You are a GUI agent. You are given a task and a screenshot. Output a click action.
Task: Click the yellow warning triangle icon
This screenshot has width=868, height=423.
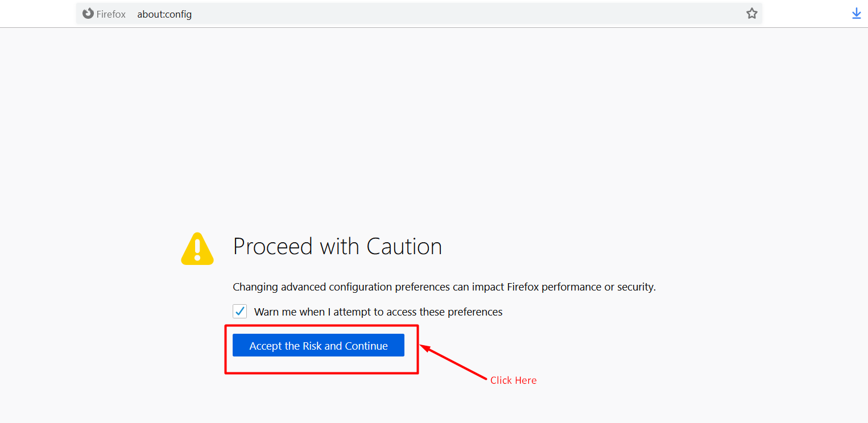tap(197, 249)
